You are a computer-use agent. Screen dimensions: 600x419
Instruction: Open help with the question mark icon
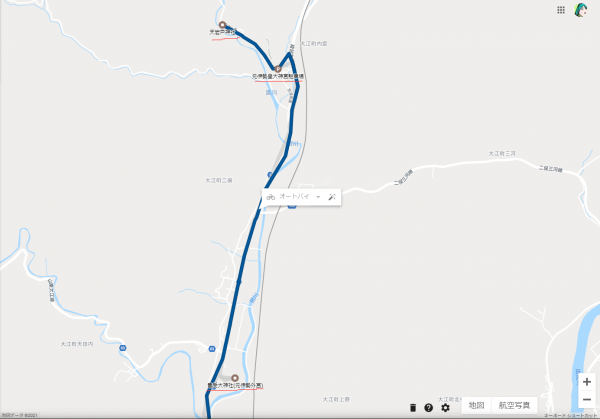429,408
